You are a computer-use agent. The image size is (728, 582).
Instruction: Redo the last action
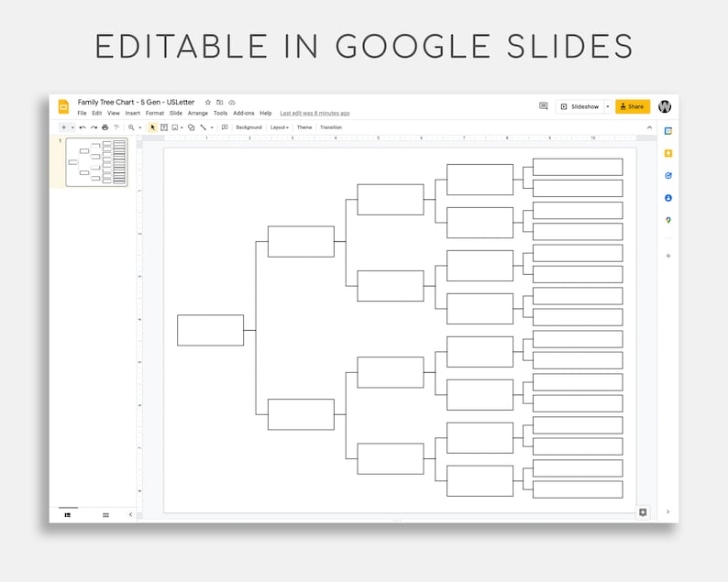(94, 127)
